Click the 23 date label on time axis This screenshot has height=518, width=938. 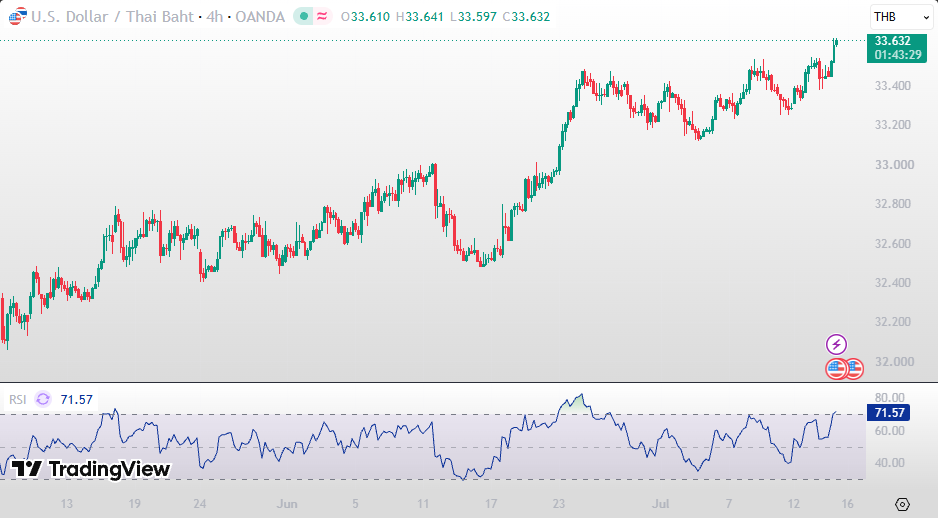559,504
